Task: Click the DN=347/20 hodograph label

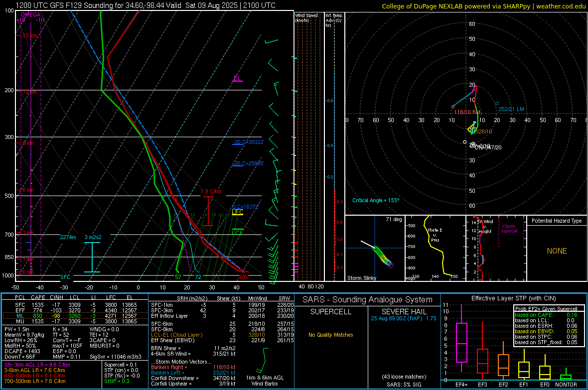Action: (488, 147)
